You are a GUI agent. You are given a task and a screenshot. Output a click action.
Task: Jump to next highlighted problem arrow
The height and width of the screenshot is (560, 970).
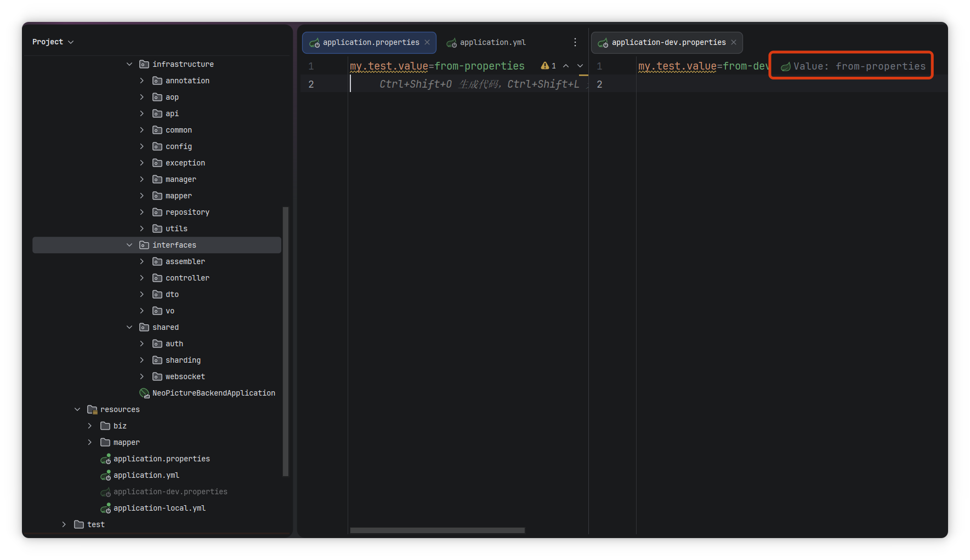click(580, 66)
